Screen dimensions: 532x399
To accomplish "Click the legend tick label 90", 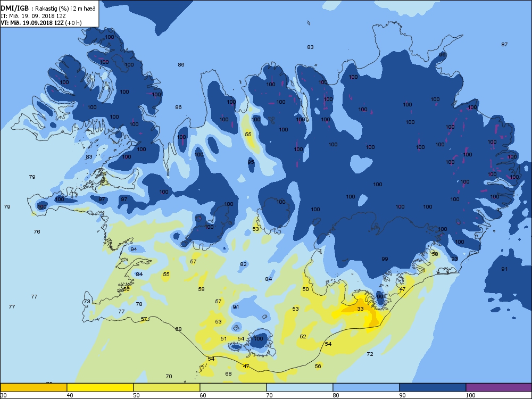I will click(402, 395).
